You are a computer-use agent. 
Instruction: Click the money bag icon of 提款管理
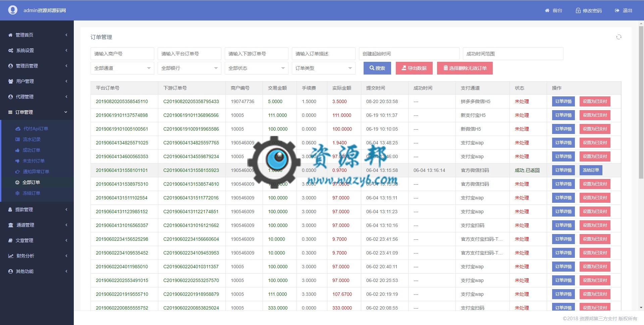point(10,210)
